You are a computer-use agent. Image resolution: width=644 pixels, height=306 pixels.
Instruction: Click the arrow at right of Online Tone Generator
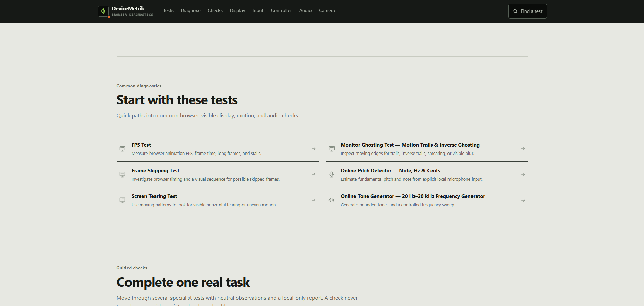coord(523,200)
